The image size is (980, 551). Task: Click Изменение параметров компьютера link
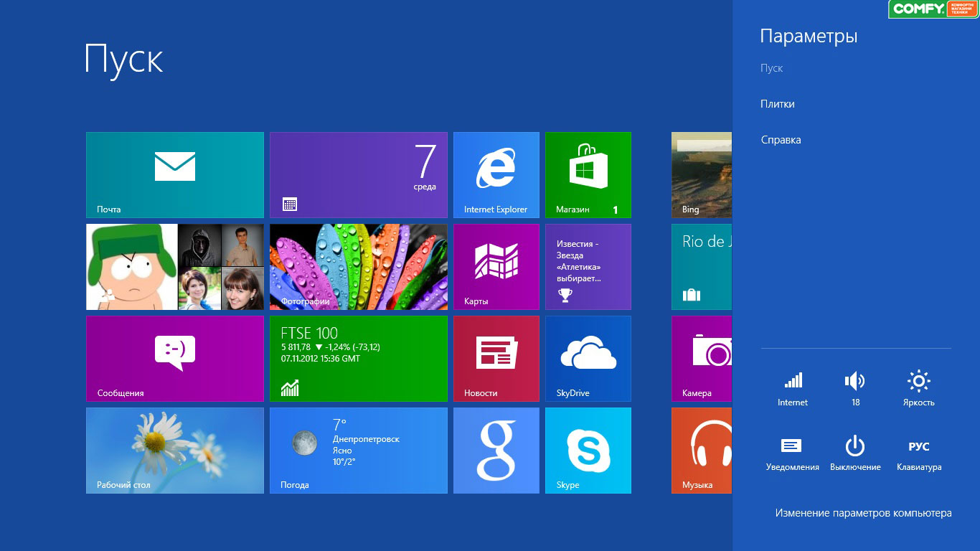[863, 513]
